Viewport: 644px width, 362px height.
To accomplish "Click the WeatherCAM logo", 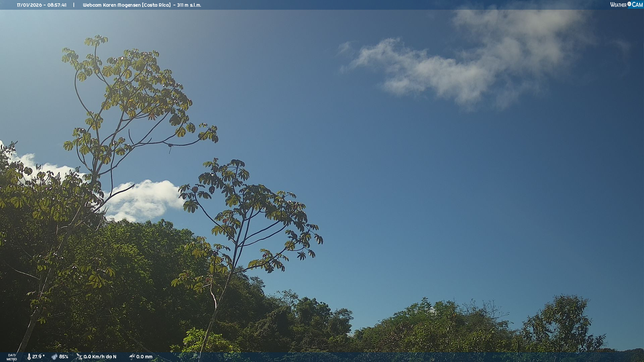I will point(626,5).
